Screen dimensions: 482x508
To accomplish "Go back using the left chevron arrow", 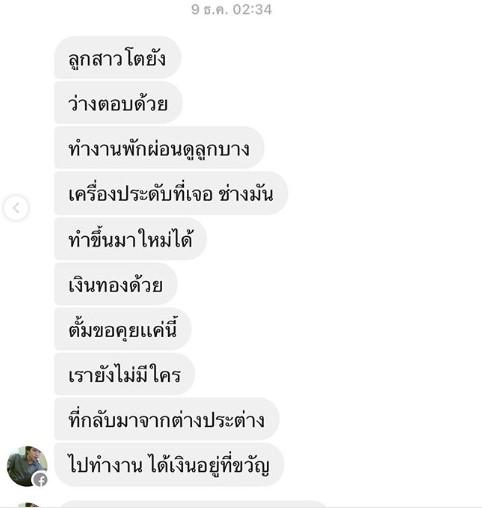I will (x=16, y=208).
